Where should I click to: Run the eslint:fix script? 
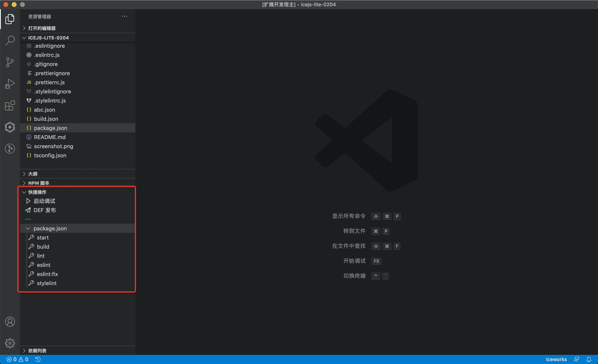(x=47, y=274)
